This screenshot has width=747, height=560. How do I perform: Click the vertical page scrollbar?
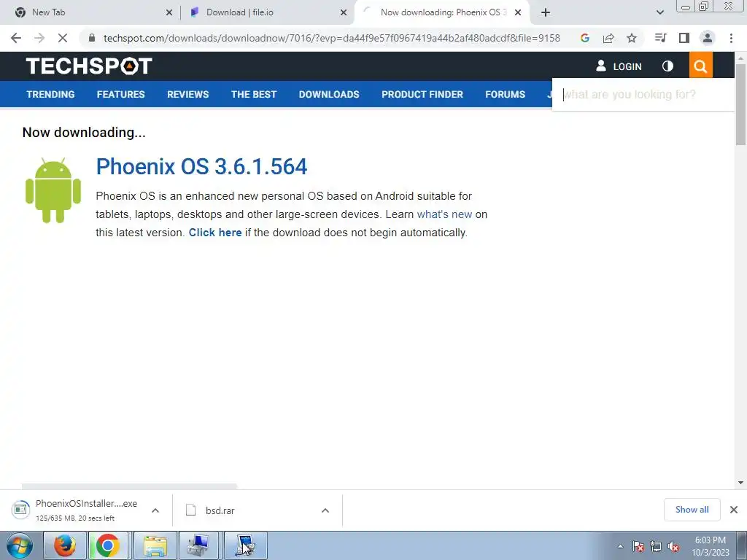point(740,104)
